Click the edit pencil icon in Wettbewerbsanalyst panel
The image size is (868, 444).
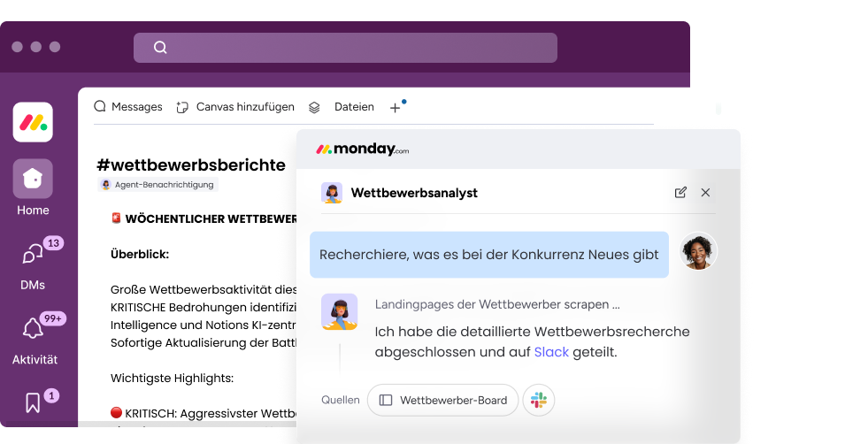[x=680, y=193]
